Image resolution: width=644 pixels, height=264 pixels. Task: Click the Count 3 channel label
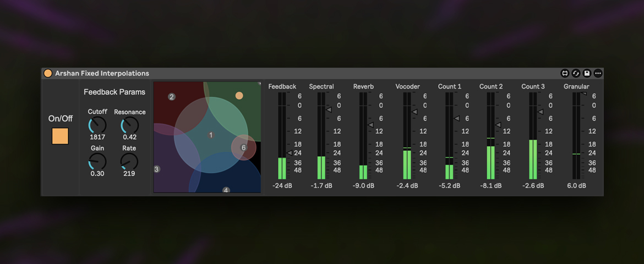(533, 87)
